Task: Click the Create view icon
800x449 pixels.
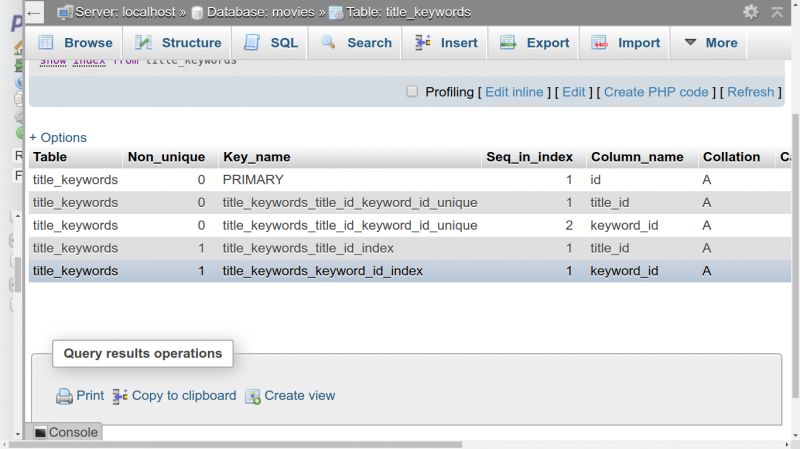Action: pyautogui.click(x=253, y=396)
